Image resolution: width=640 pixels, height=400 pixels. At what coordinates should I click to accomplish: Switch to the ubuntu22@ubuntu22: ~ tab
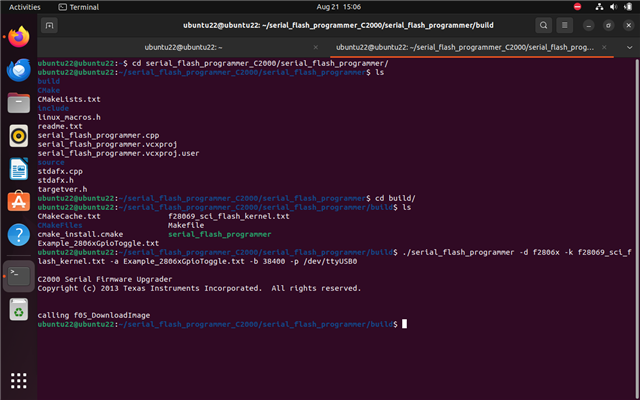coord(183,47)
